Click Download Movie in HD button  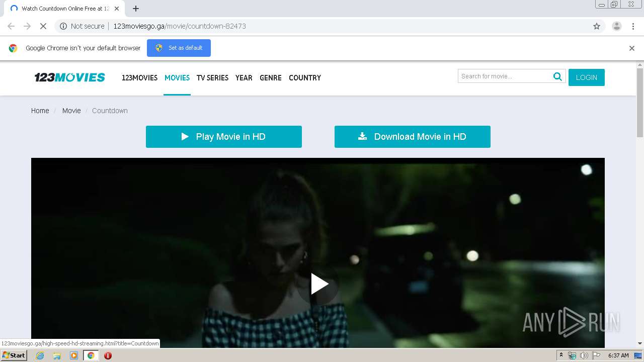coord(413,137)
